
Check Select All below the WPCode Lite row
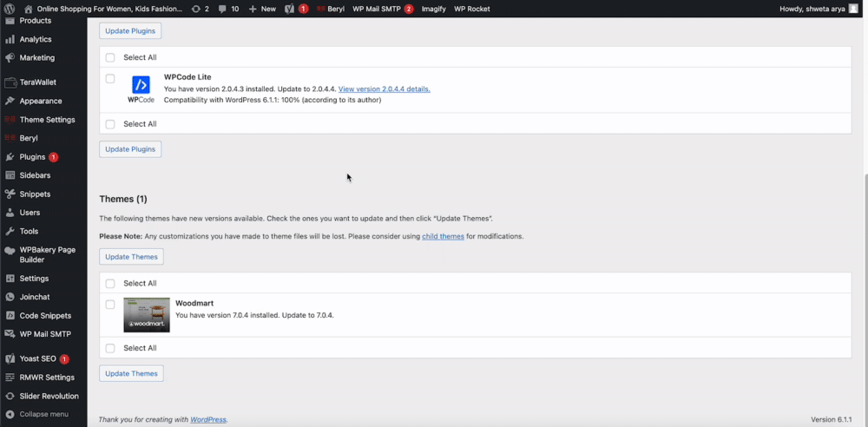(x=110, y=124)
